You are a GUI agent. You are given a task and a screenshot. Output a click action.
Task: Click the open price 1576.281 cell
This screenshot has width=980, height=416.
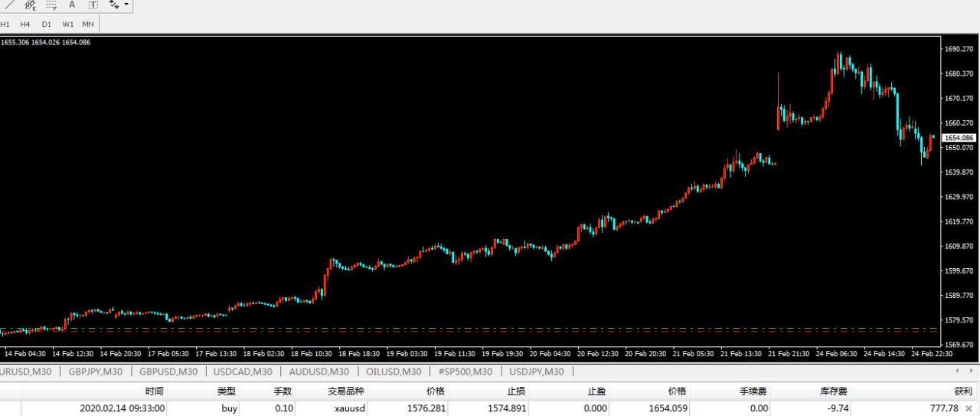pyautogui.click(x=426, y=408)
